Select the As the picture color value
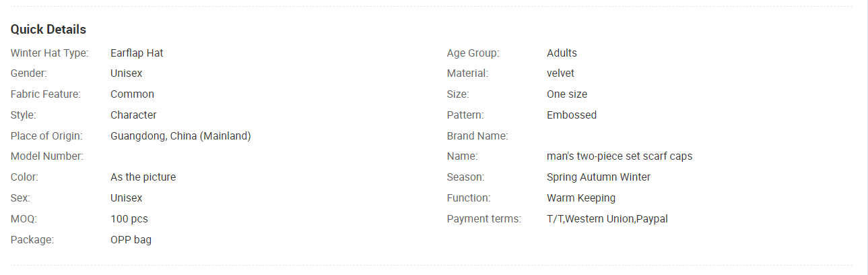The height and width of the screenshot is (275, 868). [x=143, y=177]
